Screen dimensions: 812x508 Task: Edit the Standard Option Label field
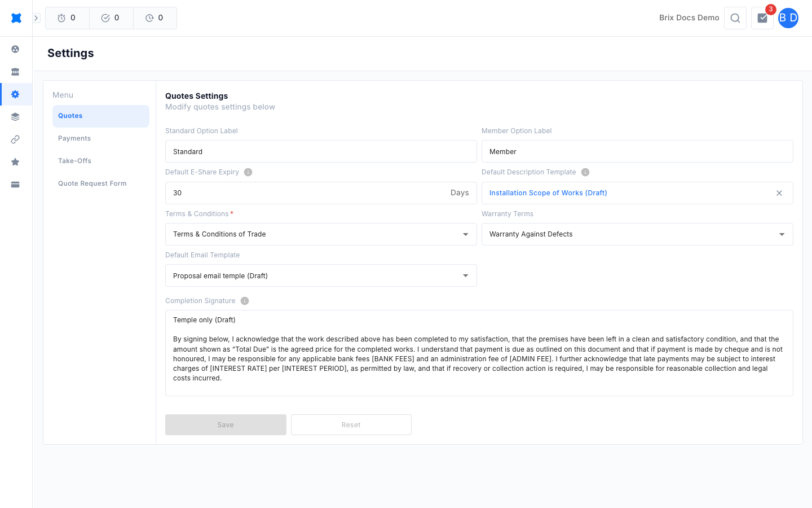coord(321,151)
